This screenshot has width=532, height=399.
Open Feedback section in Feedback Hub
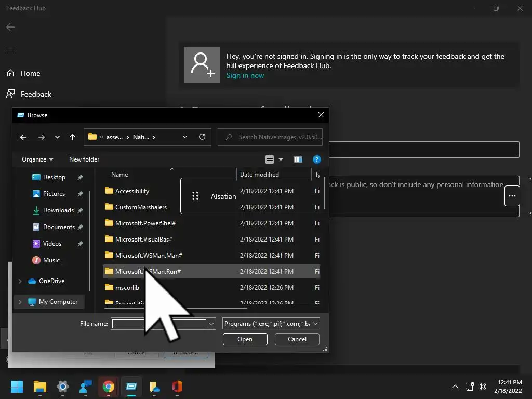[29, 94]
